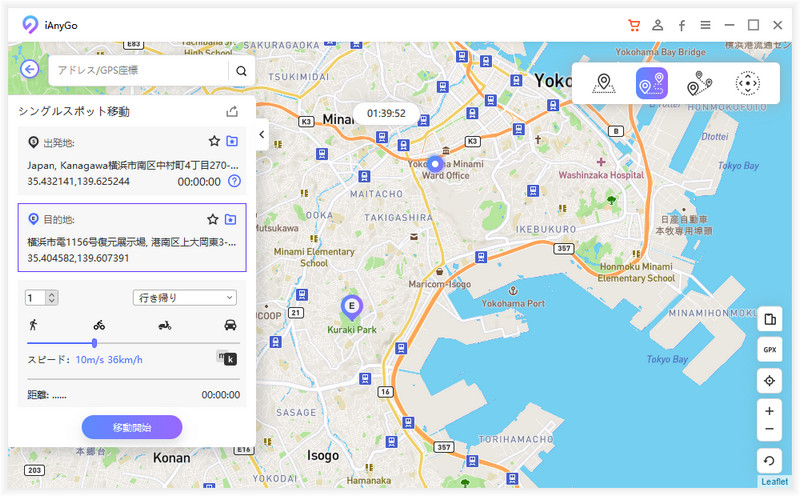800x496 pixels.
Task: Favorite the 出発地 with star icon
Action: (213, 141)
